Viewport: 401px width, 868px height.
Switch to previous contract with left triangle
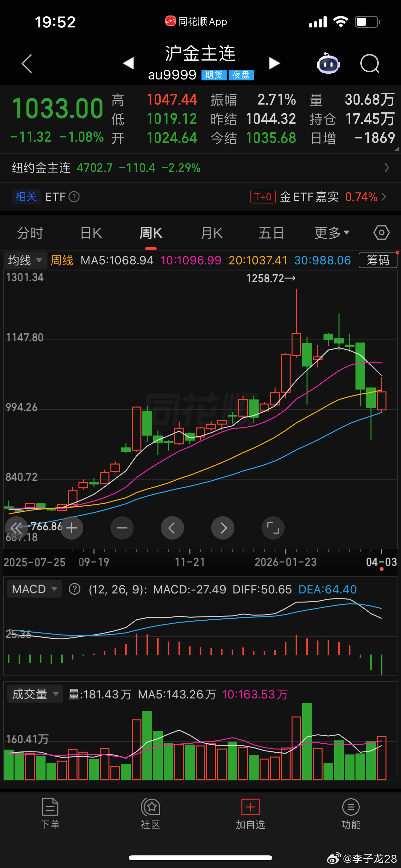tap(129, 63)
